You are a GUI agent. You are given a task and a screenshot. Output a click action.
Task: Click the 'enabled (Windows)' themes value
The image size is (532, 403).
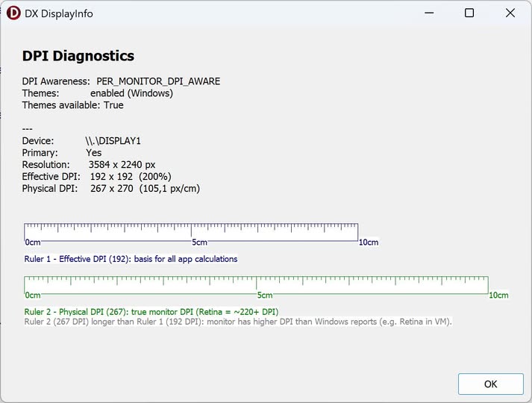tap(131, 93)
